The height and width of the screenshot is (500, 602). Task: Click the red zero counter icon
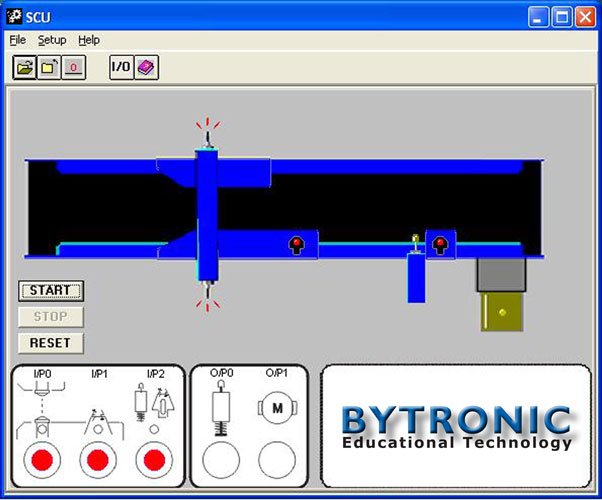click(74, 67)
